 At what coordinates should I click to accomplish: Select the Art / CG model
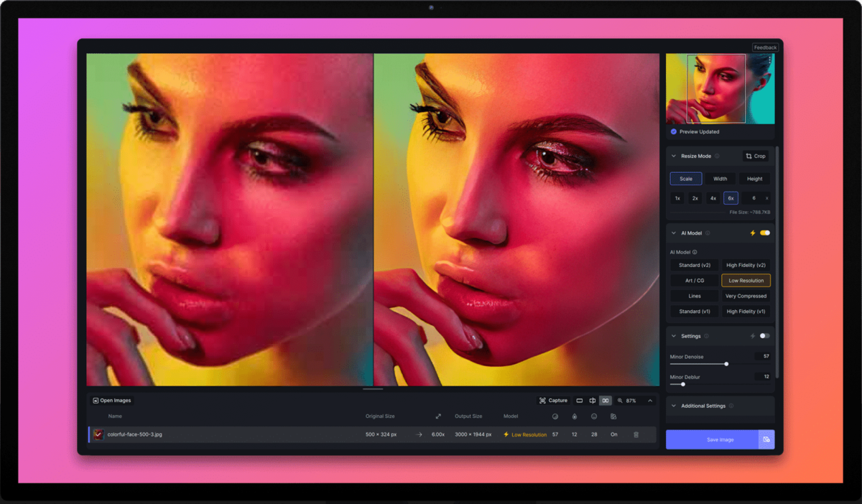click(695, 281)
